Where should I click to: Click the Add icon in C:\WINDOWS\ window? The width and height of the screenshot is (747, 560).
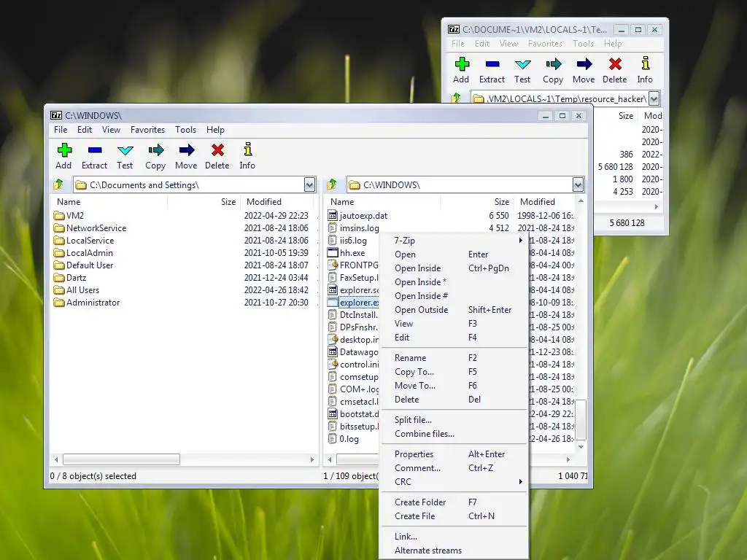pos(64,150)
